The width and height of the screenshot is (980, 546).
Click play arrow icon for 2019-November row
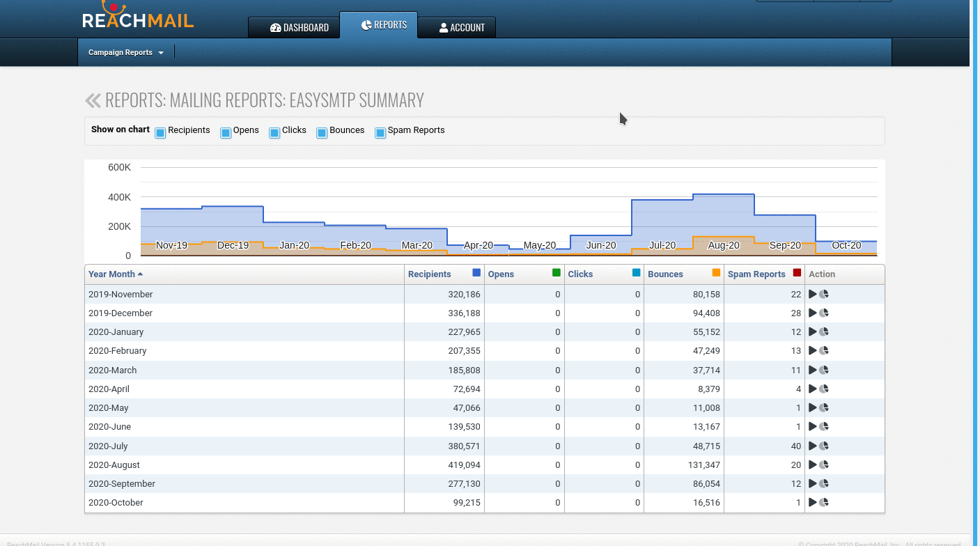click(812, 295)
